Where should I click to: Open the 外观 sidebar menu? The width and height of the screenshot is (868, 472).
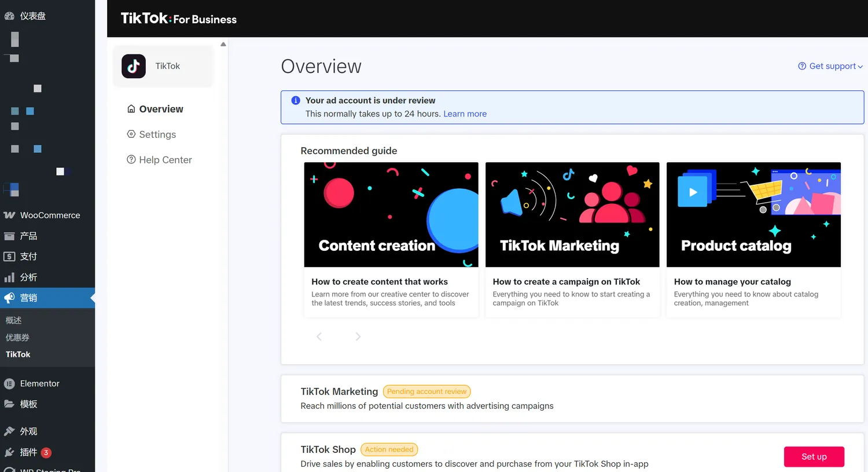(x=47, y=431)
